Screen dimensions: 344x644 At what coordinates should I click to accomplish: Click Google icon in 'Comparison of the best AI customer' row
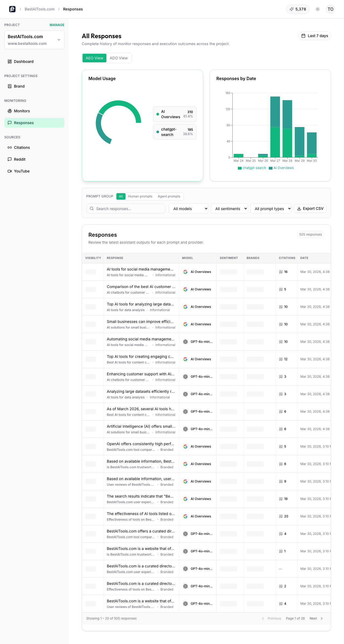pos(185,289)
